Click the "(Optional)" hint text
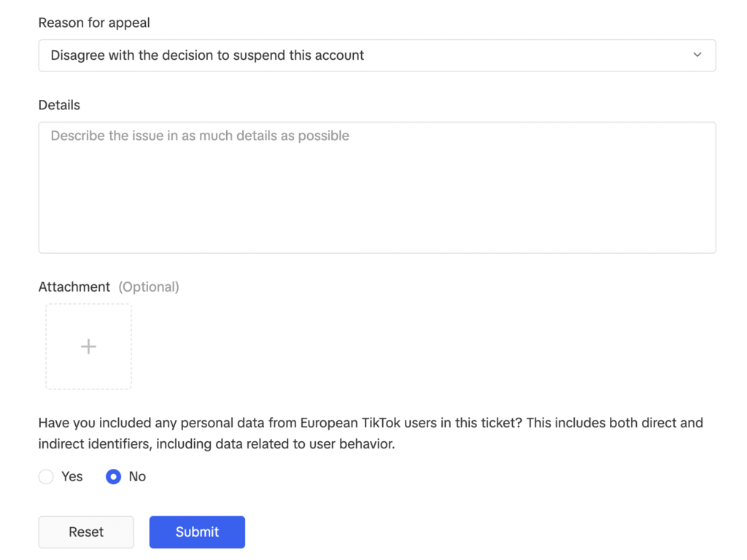This screenshot has width=747, height=560. tap(149, 287)
